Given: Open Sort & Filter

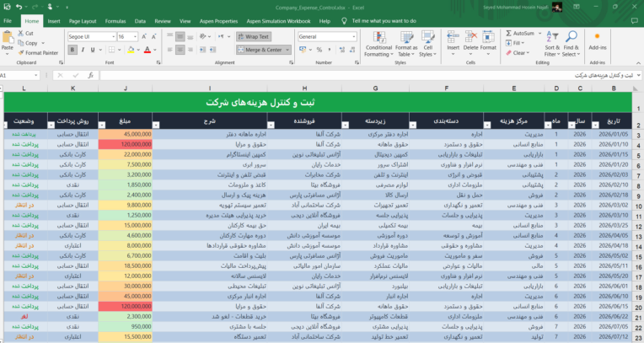Looking at the screenshot, I should click(552, 44).
